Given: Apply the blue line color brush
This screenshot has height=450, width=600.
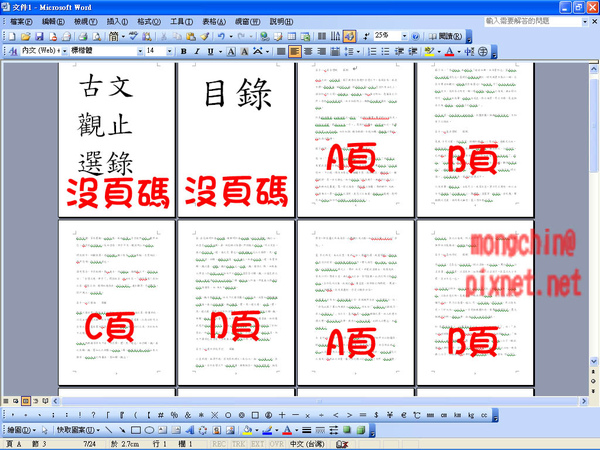Looking at the screenshot, I should pos(267,430).
